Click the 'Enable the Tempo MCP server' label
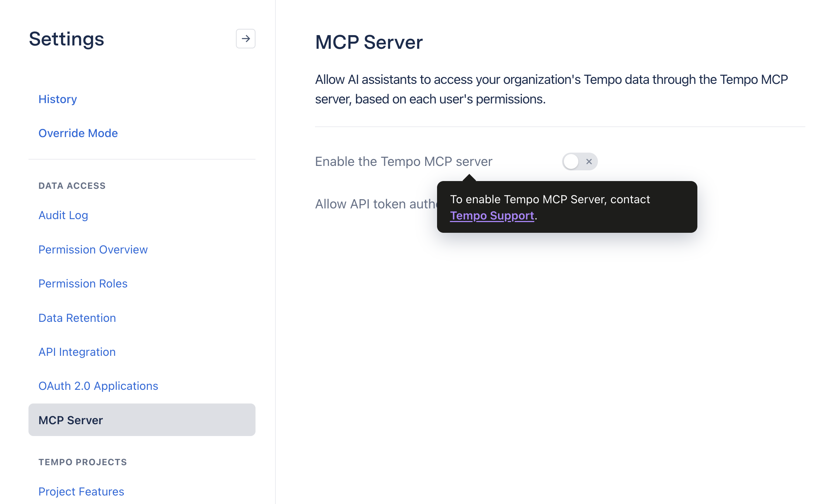829x504 pixels. [x=404, y=161]
